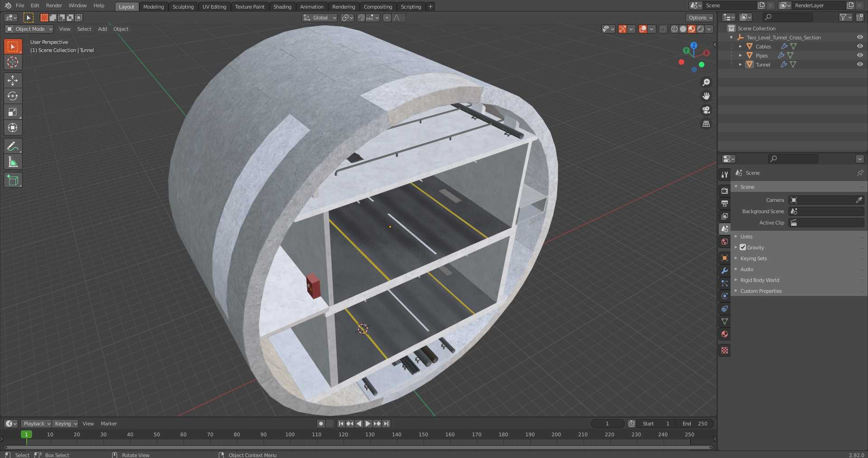Switch to wireframe viewport shading
Screen dimensions: 868x458
click(x=674, y=29)
